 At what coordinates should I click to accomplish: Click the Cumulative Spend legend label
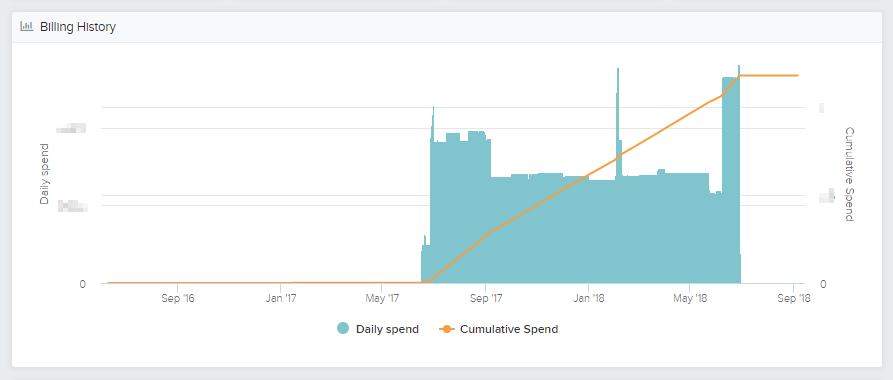[509, 329]
